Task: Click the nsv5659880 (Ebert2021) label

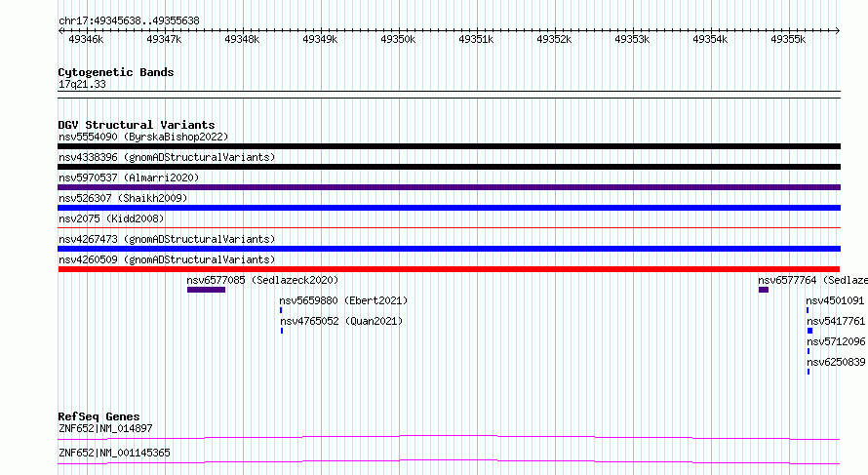Action: [x=343, y=300]
